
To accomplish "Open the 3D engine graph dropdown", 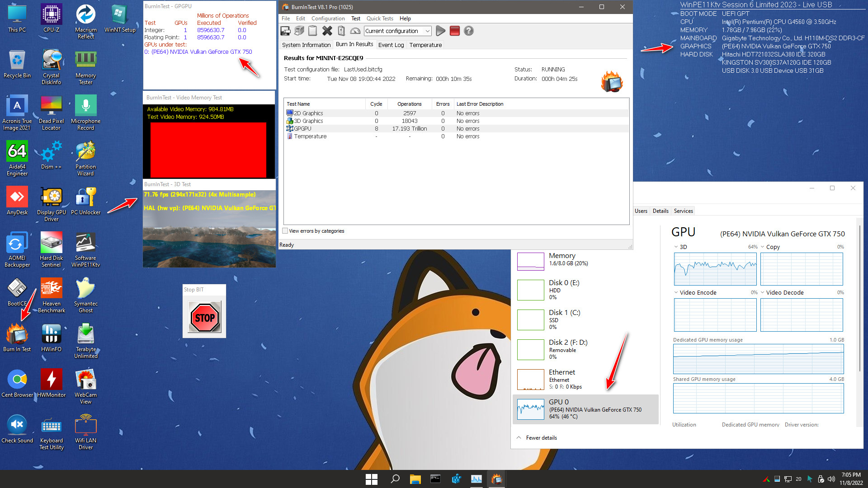I will 676,247.
